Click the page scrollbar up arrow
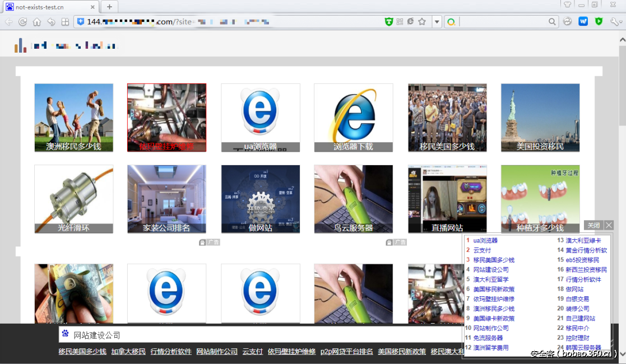626x364 pixels. tap(623, 40)
